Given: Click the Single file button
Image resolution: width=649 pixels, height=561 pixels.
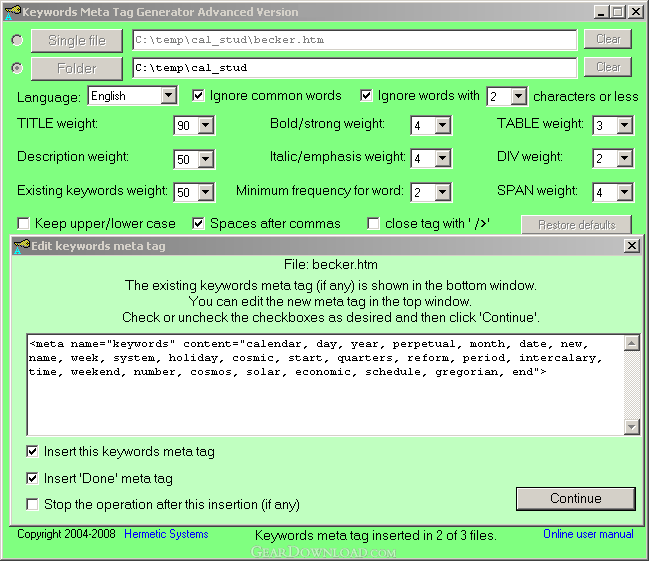Looking at the screenshot, I should point(77,41).
